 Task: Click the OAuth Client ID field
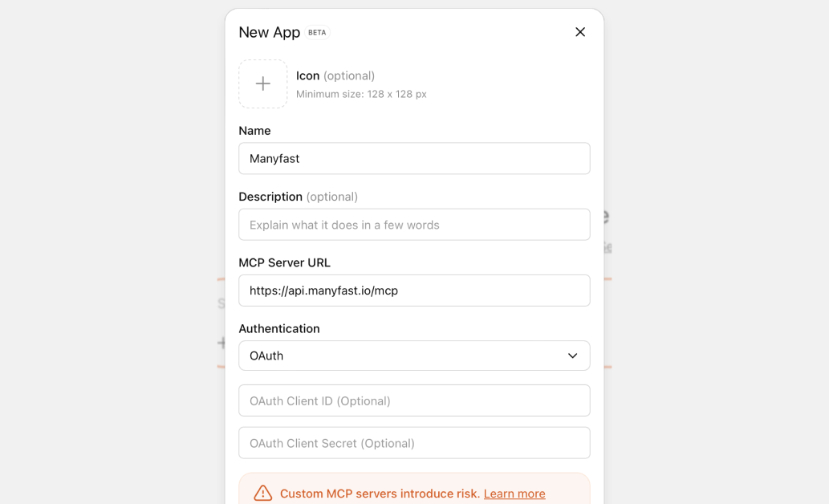tap(414, 400)
